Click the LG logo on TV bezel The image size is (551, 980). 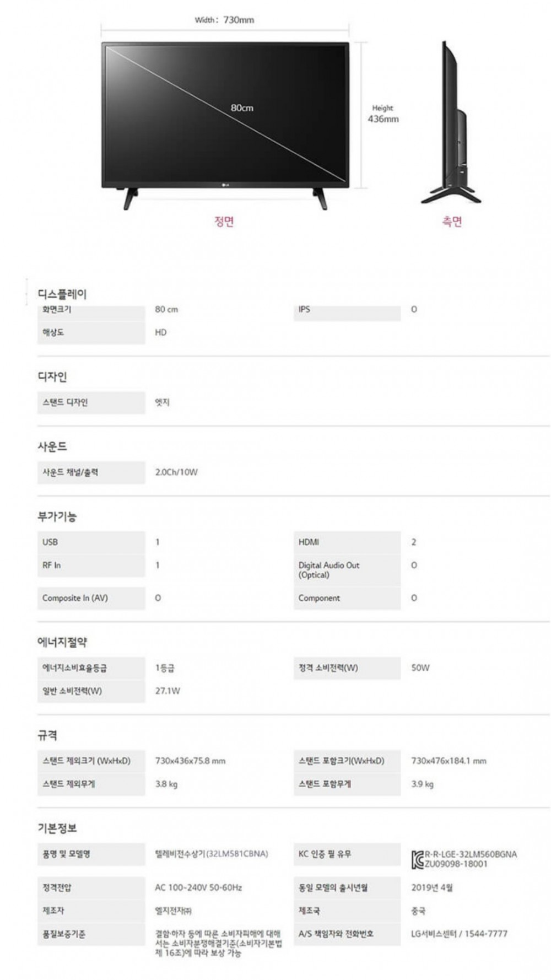pos(225,184)
